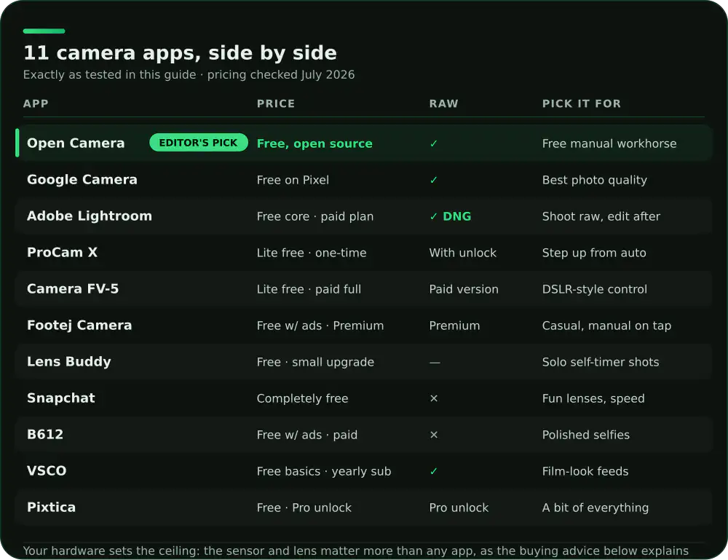Click the 'Free · Pro unlock' price cell

pos(304,508)
